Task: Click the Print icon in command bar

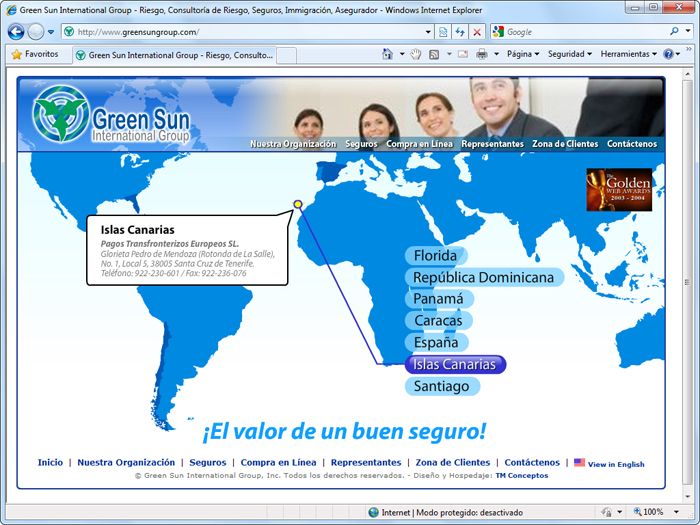Action: 481,54
